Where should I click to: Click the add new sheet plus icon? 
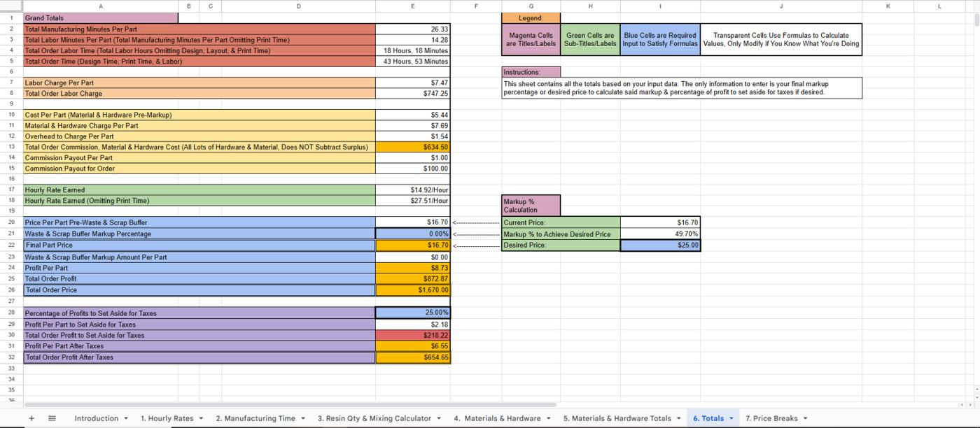(31, 418)
